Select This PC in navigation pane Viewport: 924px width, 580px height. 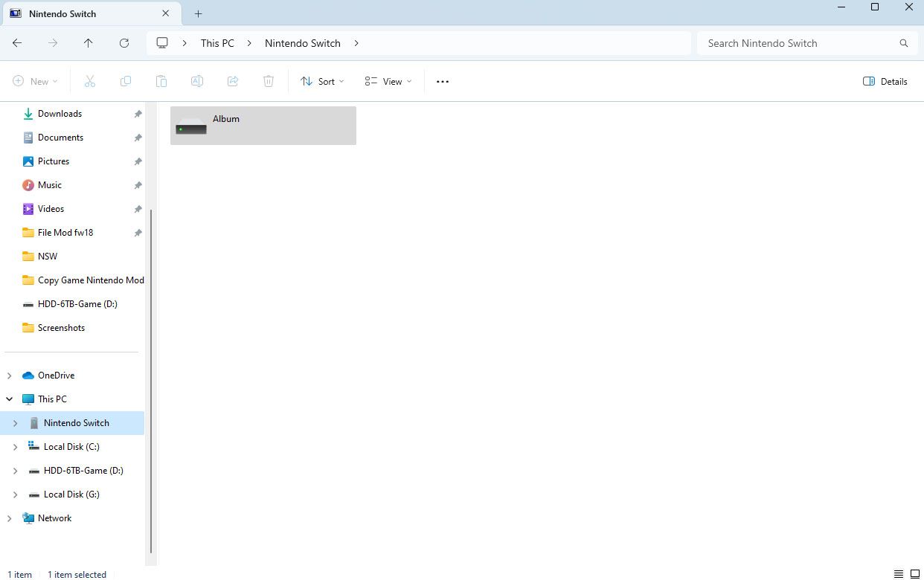pos(52,399)
